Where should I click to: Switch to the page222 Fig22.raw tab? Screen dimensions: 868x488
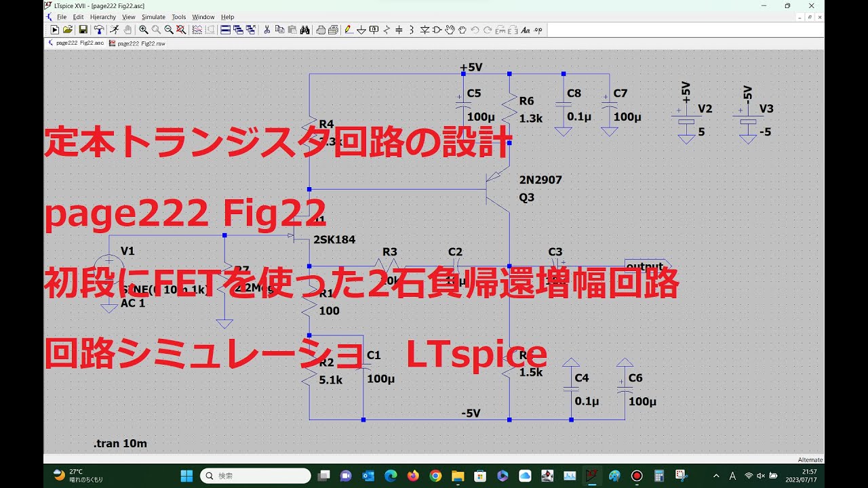pyautogui.click(x=137, y=43)
